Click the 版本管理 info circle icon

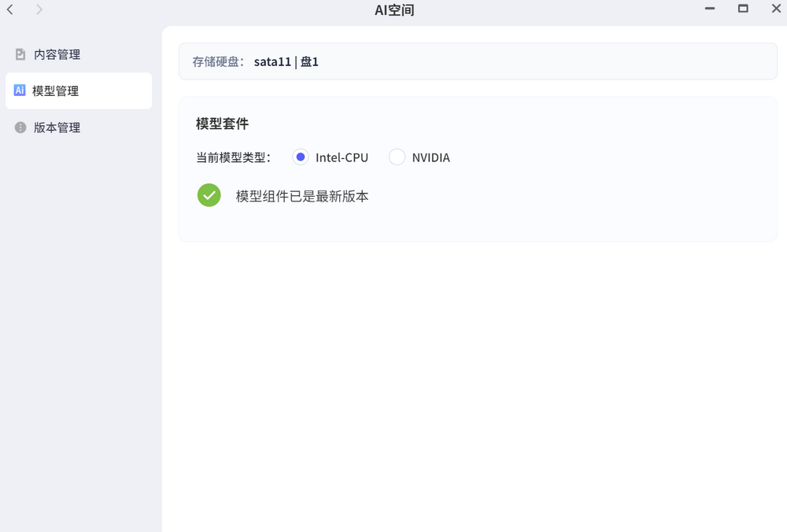(x=20, y=127)
